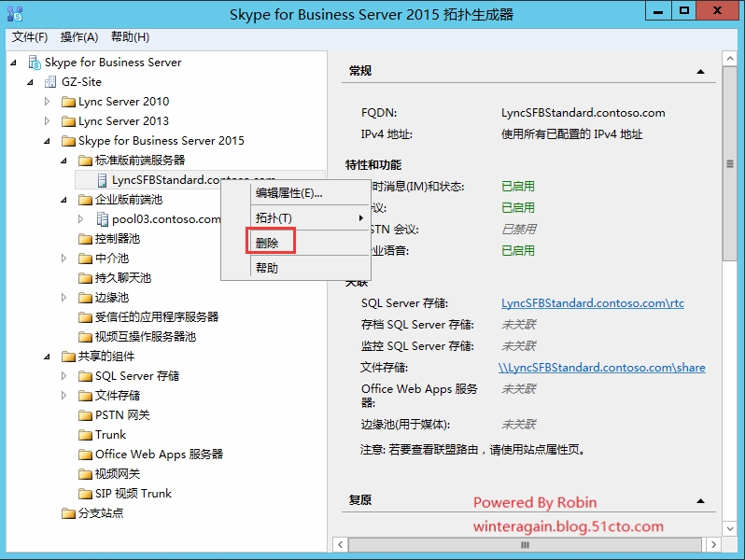Click the 边缘池 folder icon
Image resolution: width=745 pixels, height=560 pixels.
click(86, 298)
